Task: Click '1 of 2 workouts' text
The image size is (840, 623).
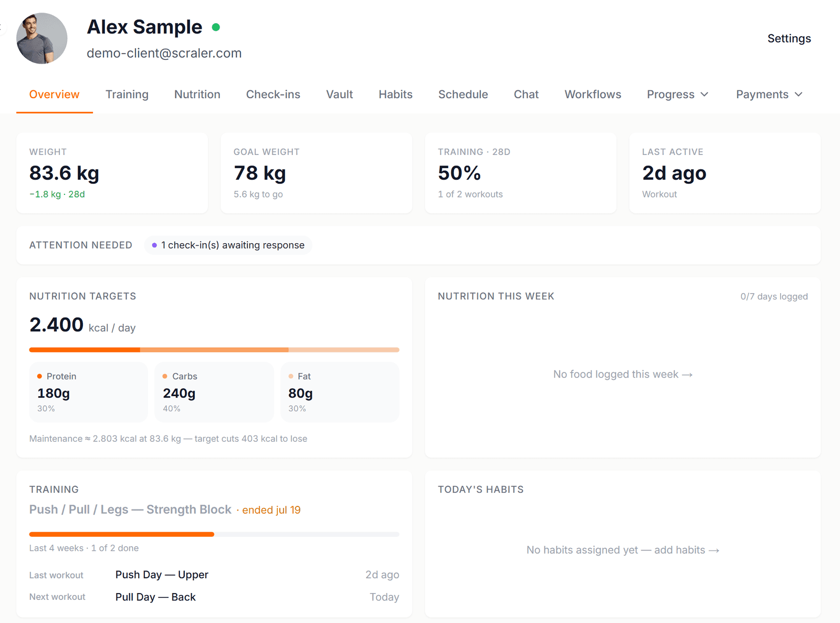Action: (470, 194)
